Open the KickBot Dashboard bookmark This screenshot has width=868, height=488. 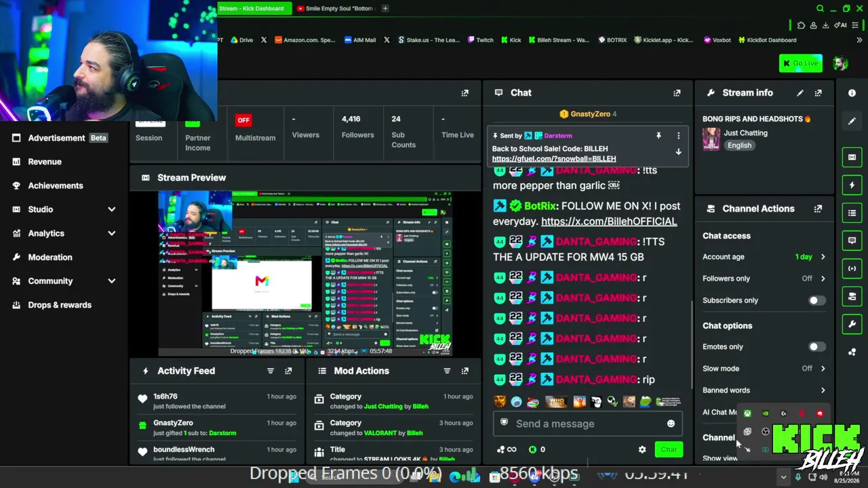tap(767, 40)
